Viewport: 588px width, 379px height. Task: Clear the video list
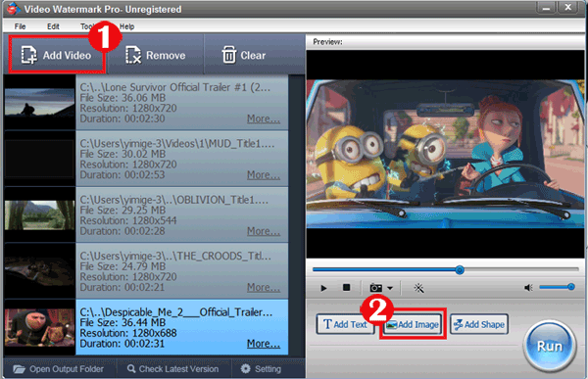pos(244,55)
